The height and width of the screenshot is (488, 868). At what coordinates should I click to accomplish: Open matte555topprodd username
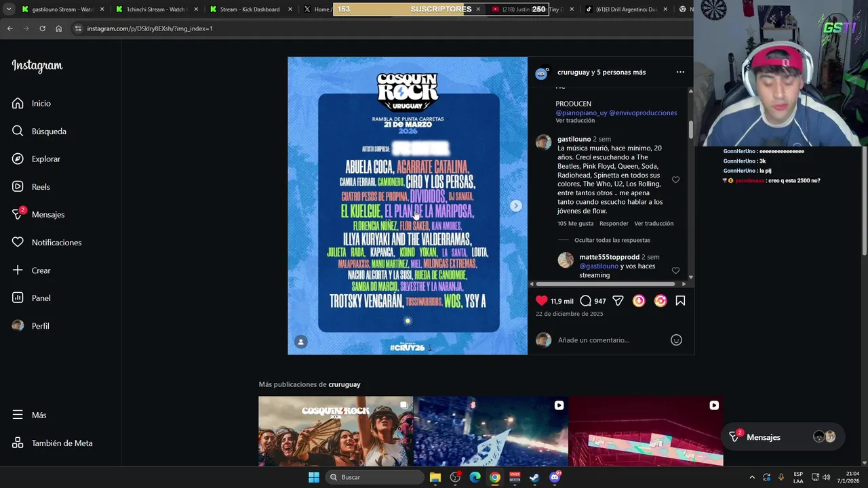click(609, 257)
